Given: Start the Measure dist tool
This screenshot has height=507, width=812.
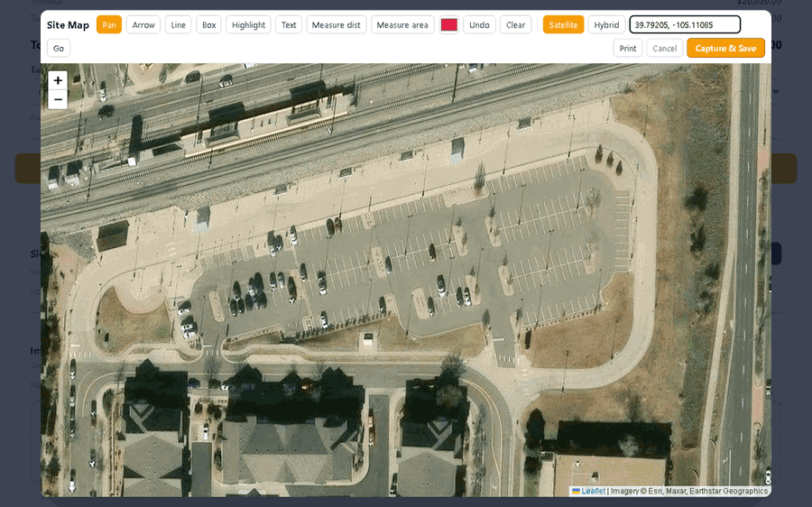Looking at the screenshot, I should [337, 25].
